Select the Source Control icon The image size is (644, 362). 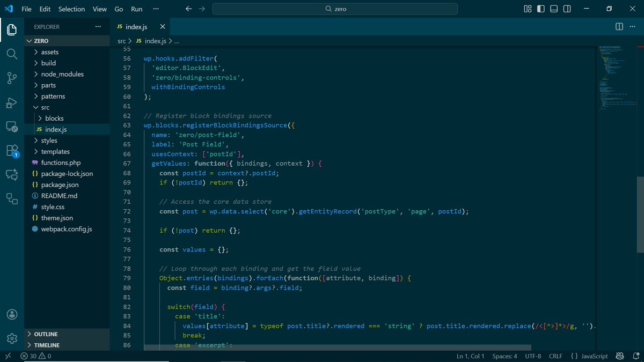[11, 78]
